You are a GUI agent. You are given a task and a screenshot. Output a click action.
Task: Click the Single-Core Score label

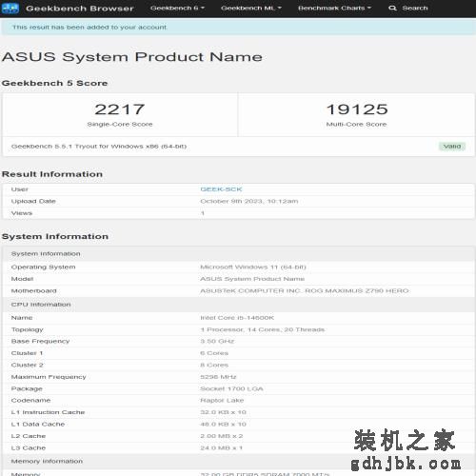(x=120, y=125)
